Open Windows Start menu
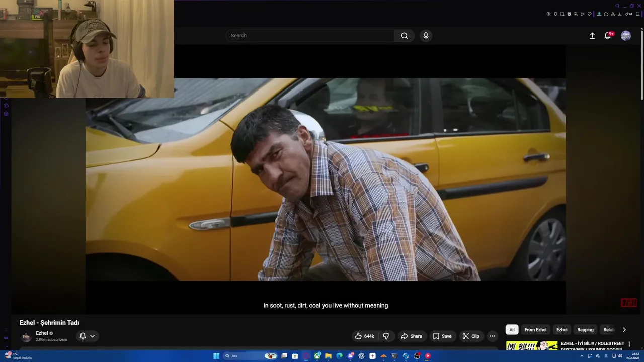Viewport: 644px width, 362px height. (216, 356)
